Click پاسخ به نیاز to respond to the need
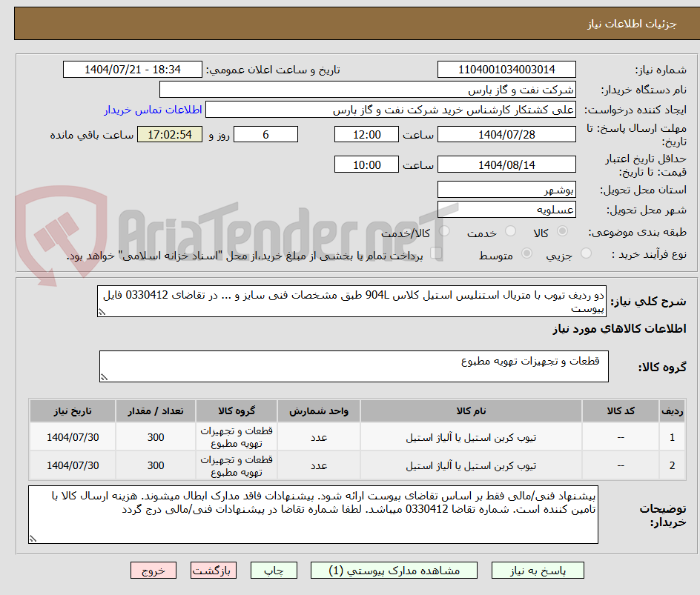Screen dimensions: 700x595 pyautogui.click(x=538, y=570)
